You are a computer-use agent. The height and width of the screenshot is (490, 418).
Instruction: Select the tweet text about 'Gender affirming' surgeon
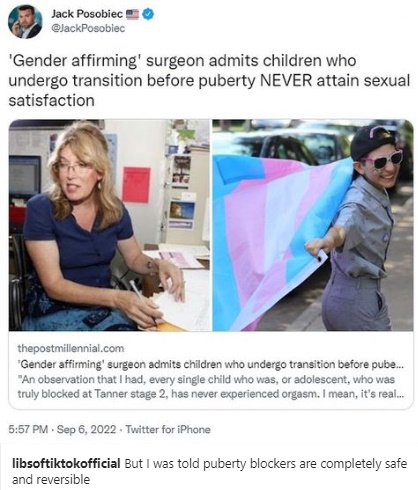pos(209,80)
